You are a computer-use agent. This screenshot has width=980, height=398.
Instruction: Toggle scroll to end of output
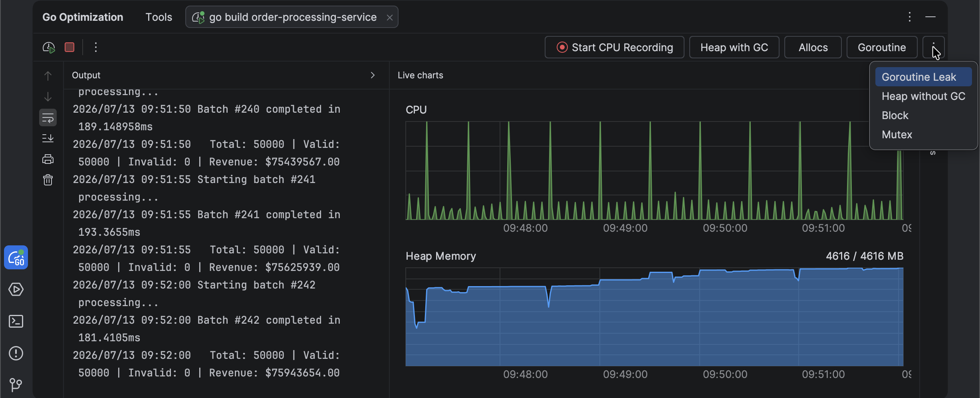coord(48,138)
